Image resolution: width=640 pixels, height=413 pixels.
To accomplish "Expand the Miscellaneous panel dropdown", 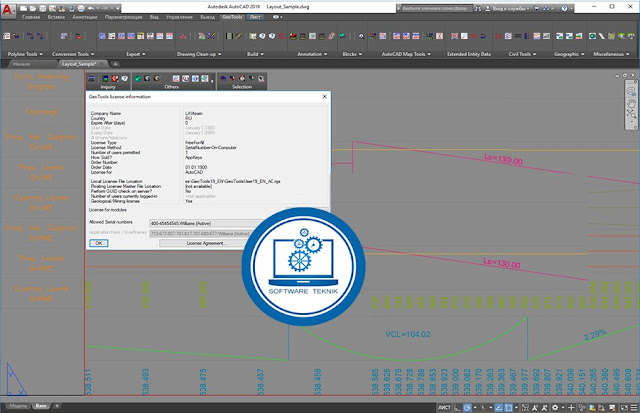I will 628,54.
